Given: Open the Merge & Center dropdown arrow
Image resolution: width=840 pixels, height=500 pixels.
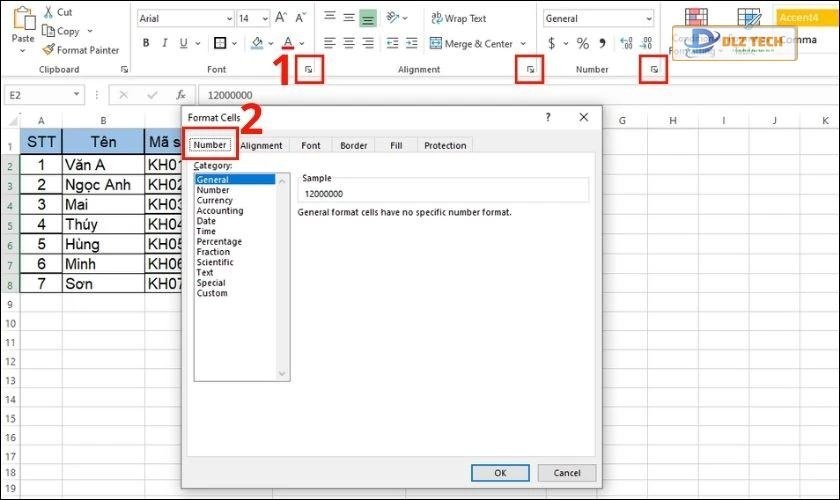Looking at the screenshot, I should click(x=522, y=44).
